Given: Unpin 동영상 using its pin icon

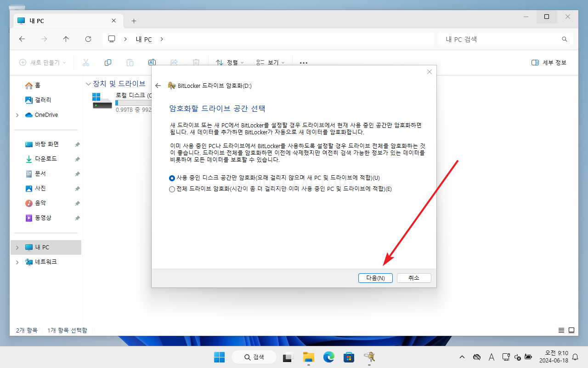Looking at the screenshot, I should [77, 218].
